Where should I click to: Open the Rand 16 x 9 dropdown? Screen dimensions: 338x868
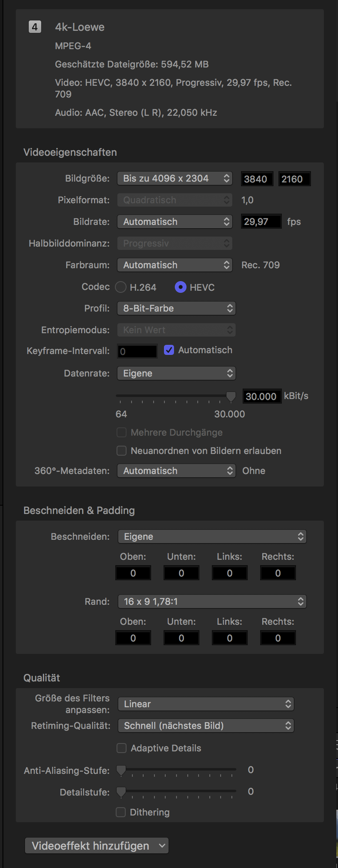pos(212,601)
